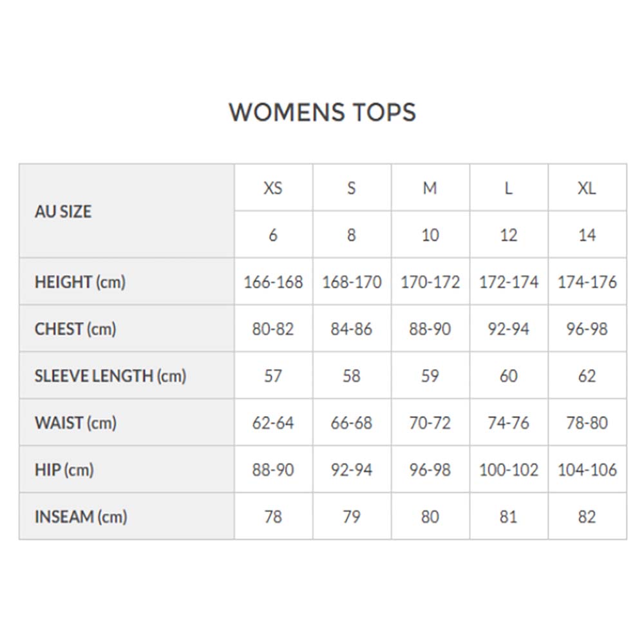
Task: Click AU size 10 cell
Action: (x=430, y=235)
